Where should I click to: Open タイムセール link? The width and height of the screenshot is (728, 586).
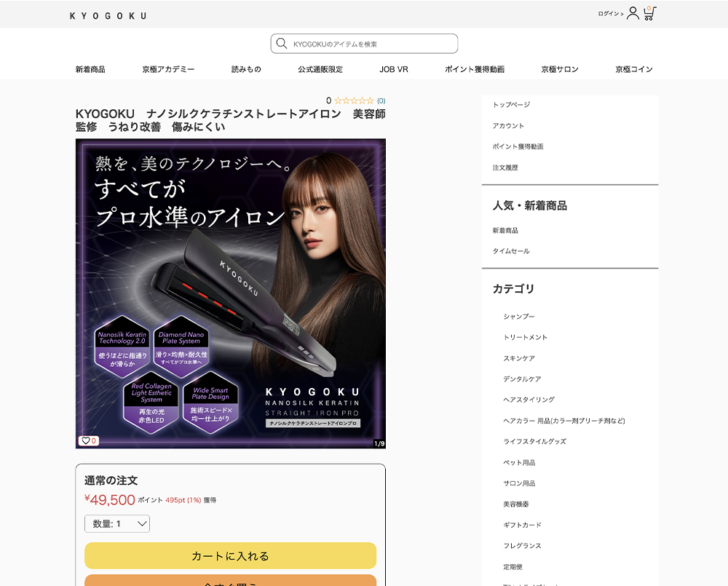click(511, 251)
